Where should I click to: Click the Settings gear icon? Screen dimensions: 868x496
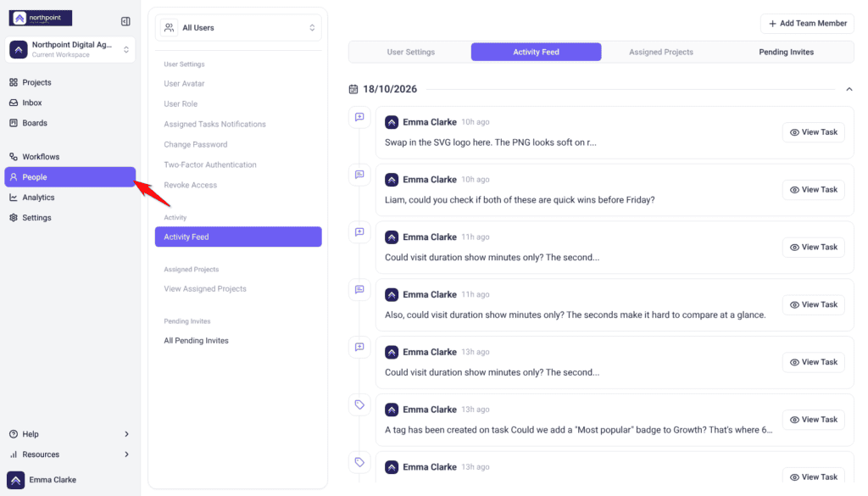tap(14, 218)
